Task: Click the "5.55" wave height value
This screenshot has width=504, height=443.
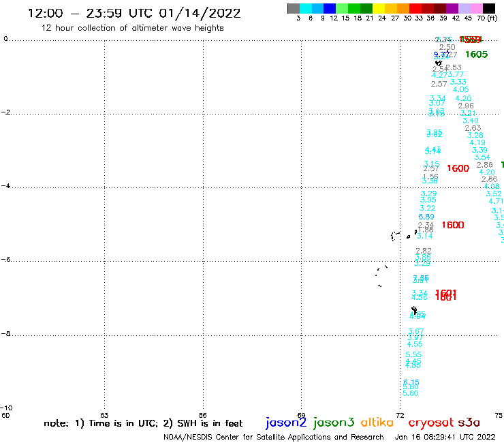Action: pyautogui.click(x=413, y=354)
